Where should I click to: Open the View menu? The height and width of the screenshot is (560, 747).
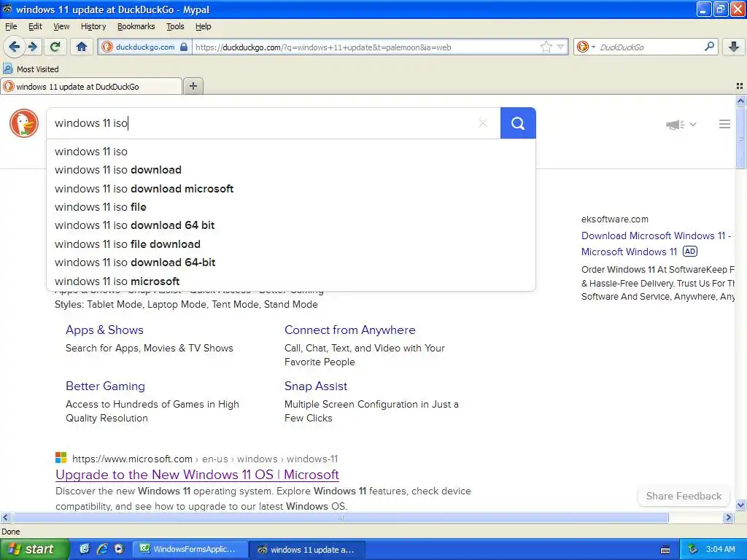pos(61,26)
